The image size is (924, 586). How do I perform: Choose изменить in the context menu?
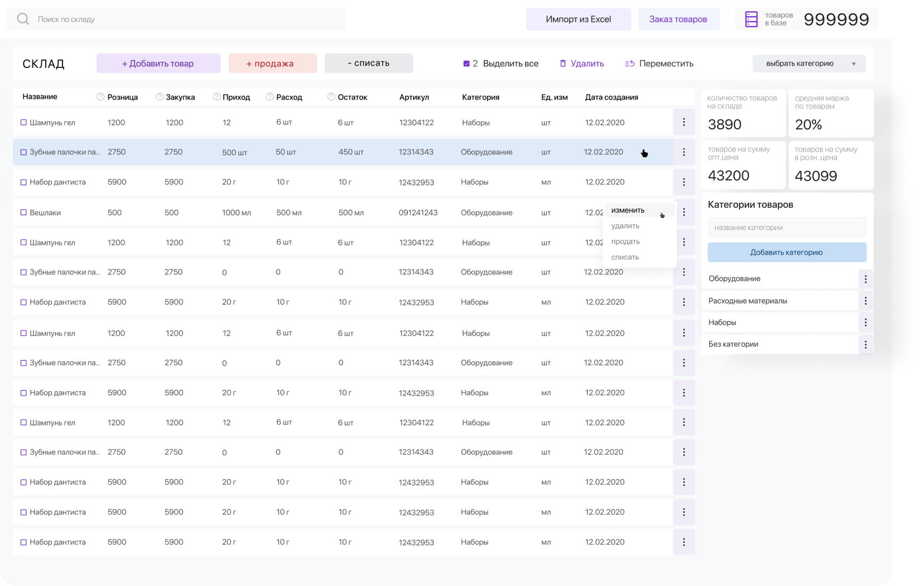(628, 210)
